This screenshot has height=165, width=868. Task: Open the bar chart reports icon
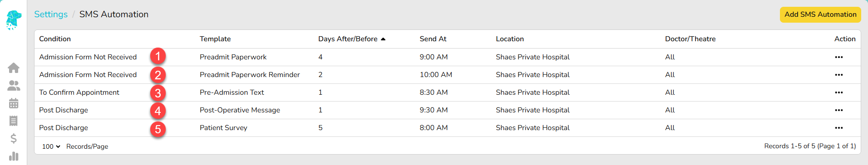tap(14, 156)
